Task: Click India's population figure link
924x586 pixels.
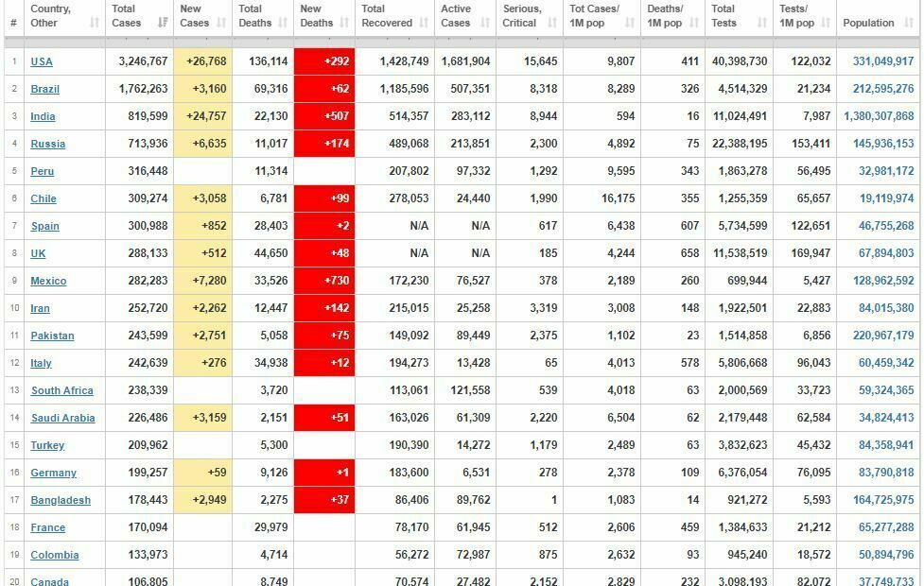Action: point(879,116)
